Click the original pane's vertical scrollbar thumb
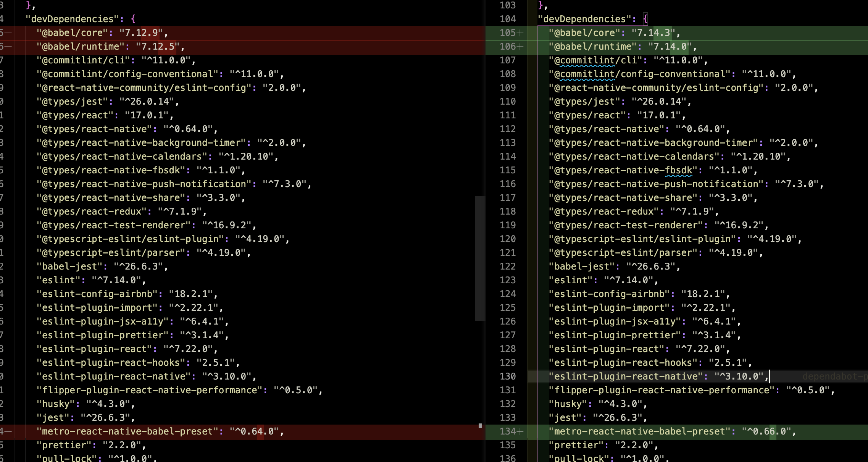 pos(480,258)
